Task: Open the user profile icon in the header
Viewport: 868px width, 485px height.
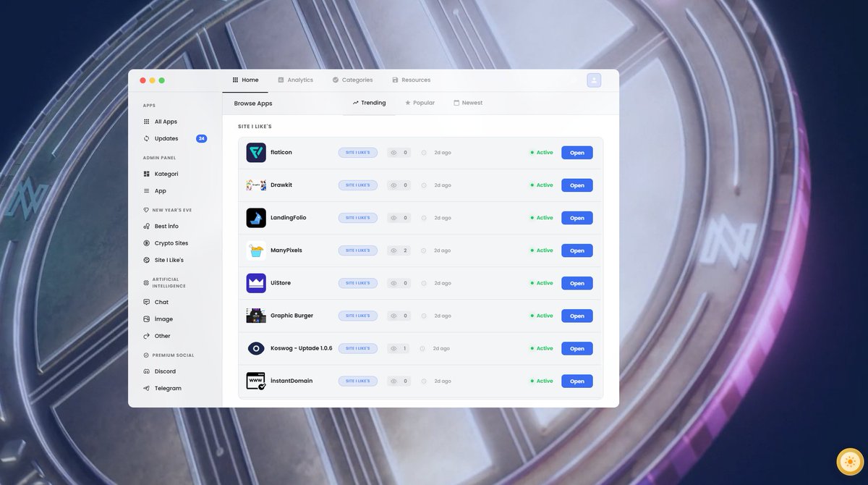Action: pos(594,80)
